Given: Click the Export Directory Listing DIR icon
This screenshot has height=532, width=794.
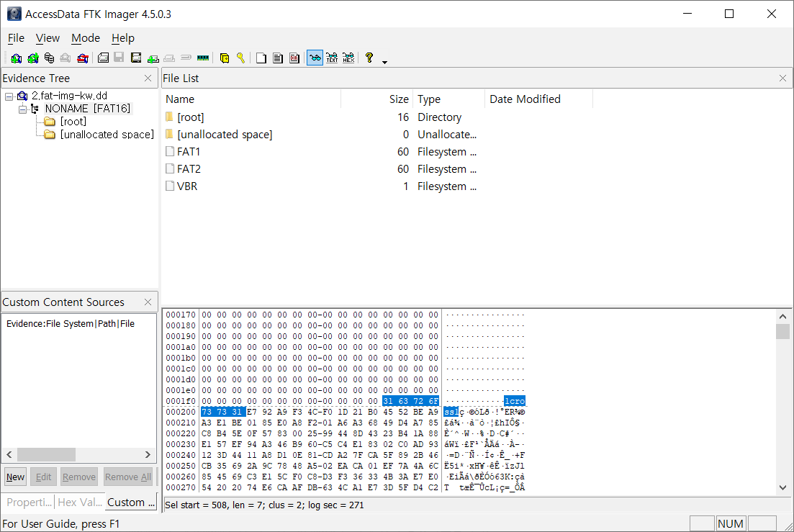Looking at the screenshot, I should (x=294, y=58).
